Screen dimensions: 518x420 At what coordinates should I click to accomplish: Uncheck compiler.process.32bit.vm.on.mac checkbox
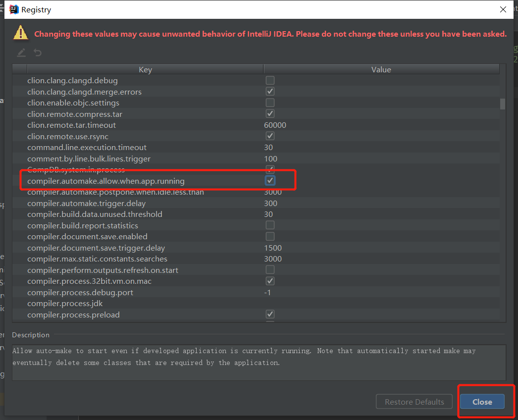pyautogui.click(x=270, y=281)
